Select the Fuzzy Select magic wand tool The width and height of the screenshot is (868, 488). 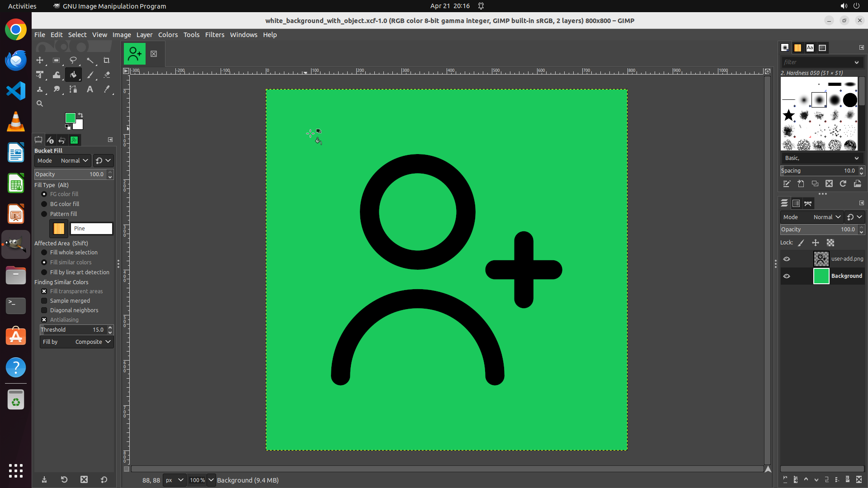tap(90, 60)
